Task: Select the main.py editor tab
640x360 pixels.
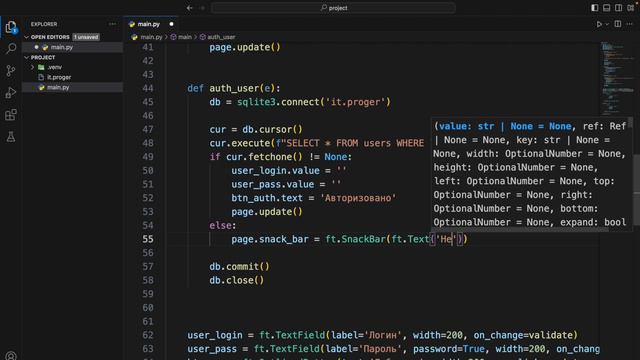Action: click(149, 24)
